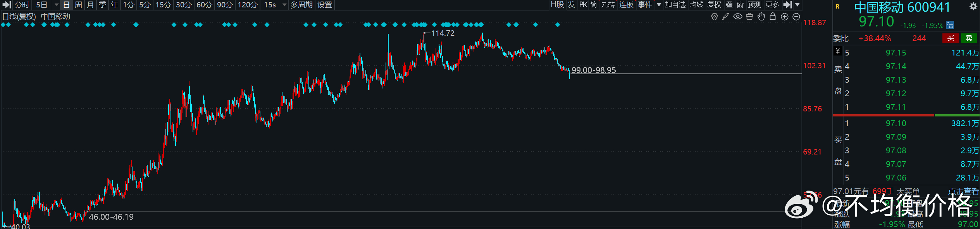Click the 发 toolbar item

tap(572, 5)
